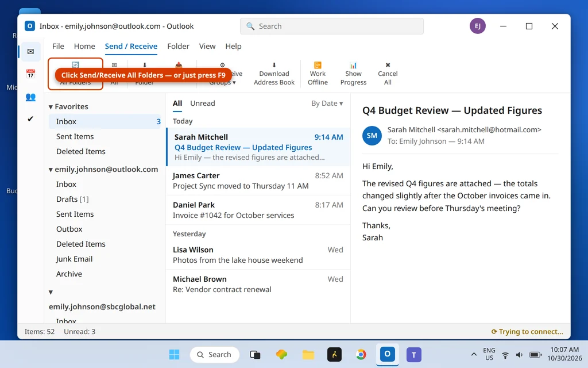Screen dimensions: 588x368
Task: Switch to the People contacts view
Action: 31,97
